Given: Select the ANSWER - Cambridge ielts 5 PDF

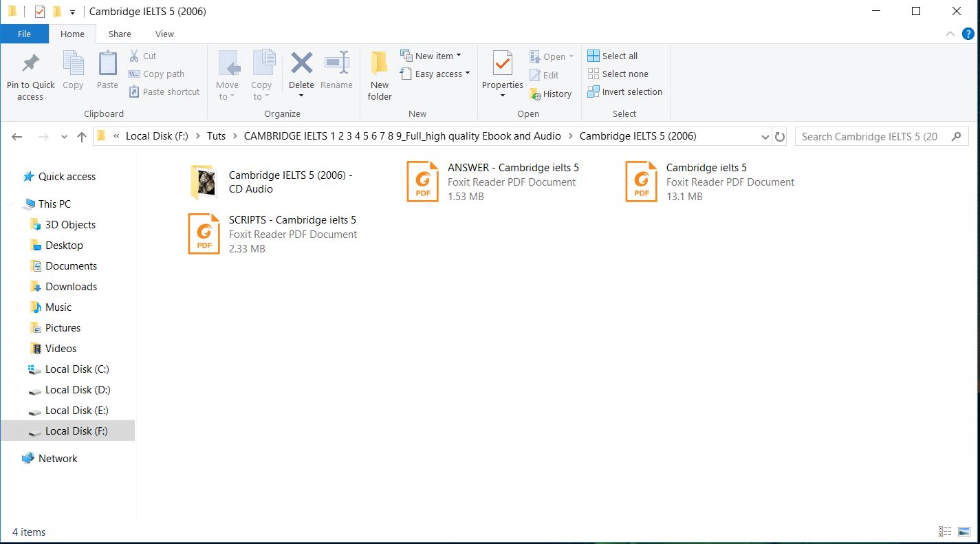Looking at the screenshot, I should pos(494,182).
